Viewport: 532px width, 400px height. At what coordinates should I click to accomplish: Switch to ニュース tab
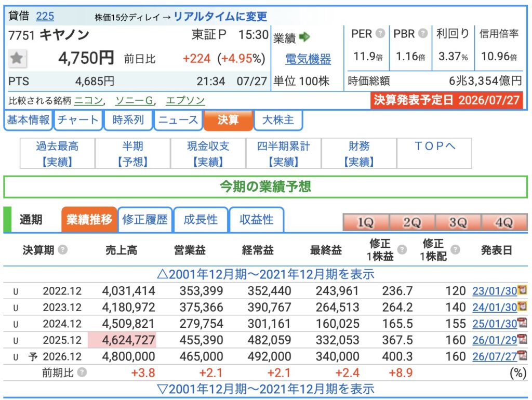pyautogui.click(x=178, y=120)
